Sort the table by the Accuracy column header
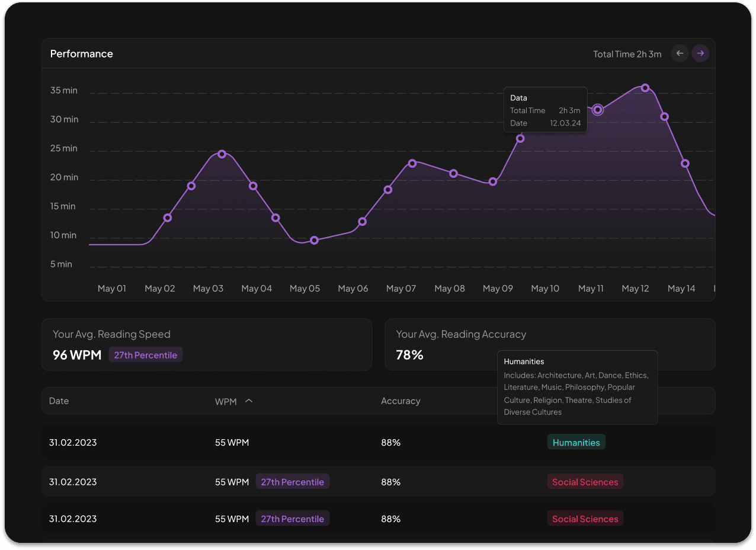756x550 pixels. point(401,401)
